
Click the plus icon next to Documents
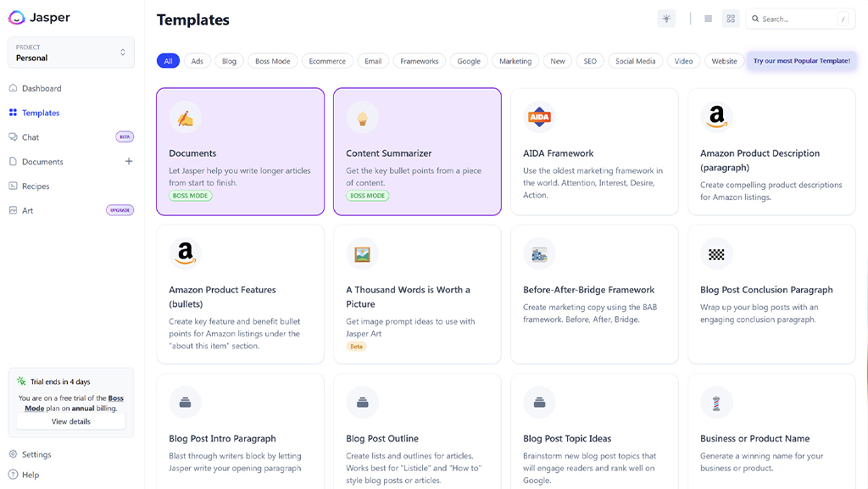[x=129, y=162]
